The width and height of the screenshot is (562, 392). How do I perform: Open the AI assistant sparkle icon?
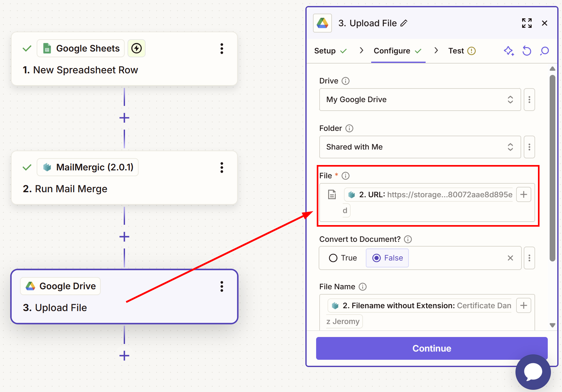508,51
